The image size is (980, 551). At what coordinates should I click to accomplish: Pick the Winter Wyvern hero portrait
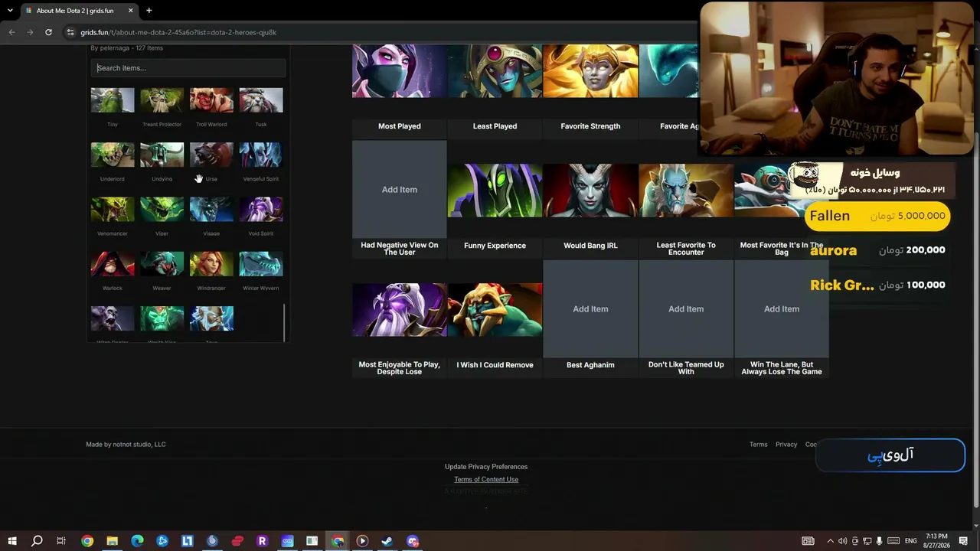point(261,263)
